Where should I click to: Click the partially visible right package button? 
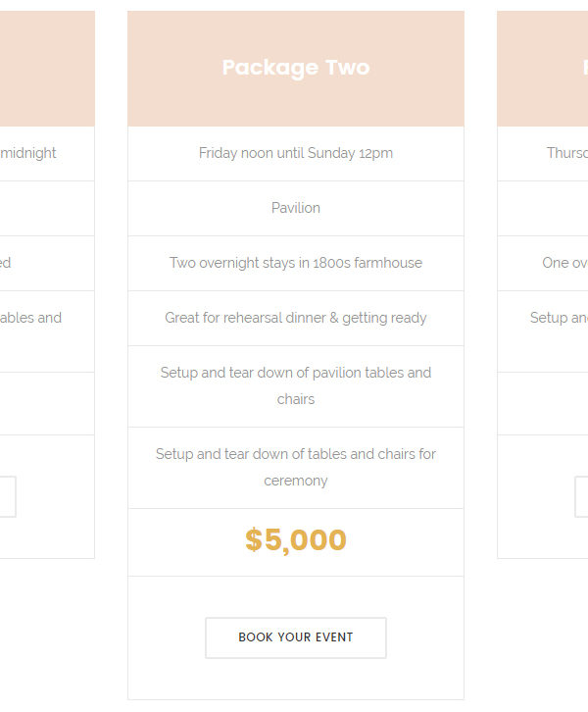click(x=581, y=497)
